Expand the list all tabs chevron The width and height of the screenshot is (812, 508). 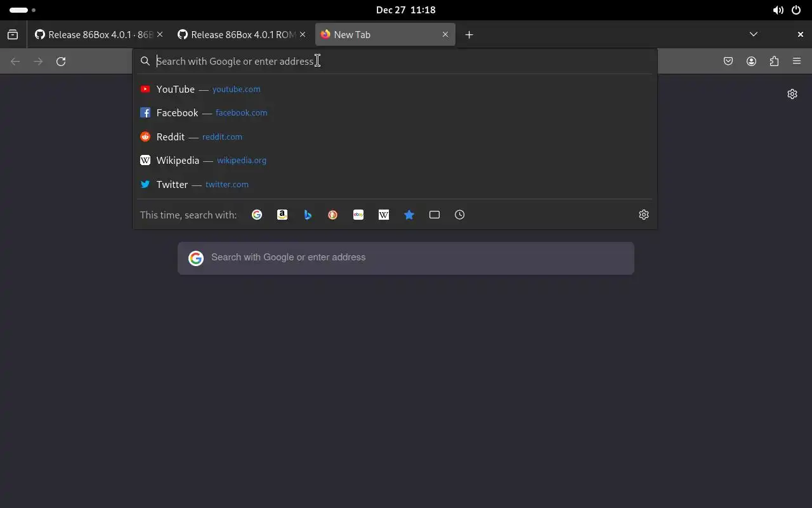click(754, 34)
